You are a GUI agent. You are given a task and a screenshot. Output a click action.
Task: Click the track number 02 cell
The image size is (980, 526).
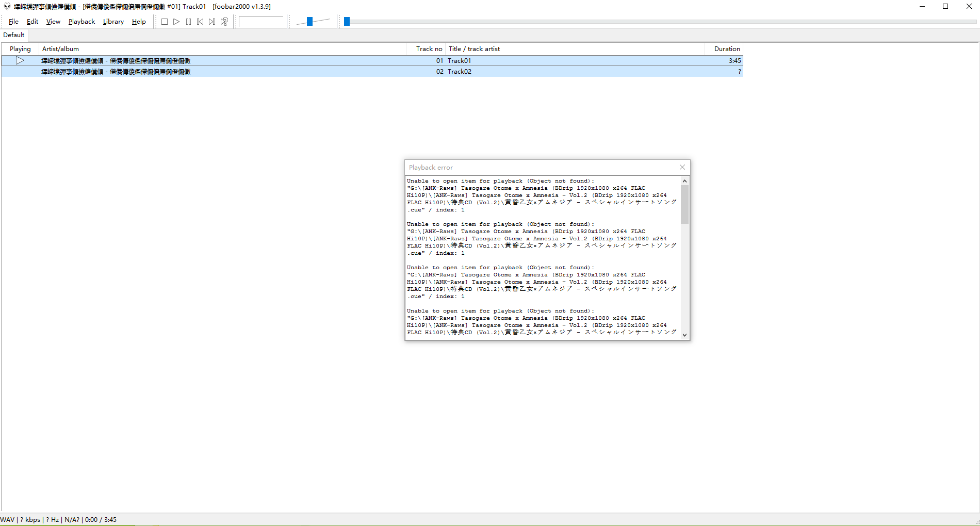[439, 72]
